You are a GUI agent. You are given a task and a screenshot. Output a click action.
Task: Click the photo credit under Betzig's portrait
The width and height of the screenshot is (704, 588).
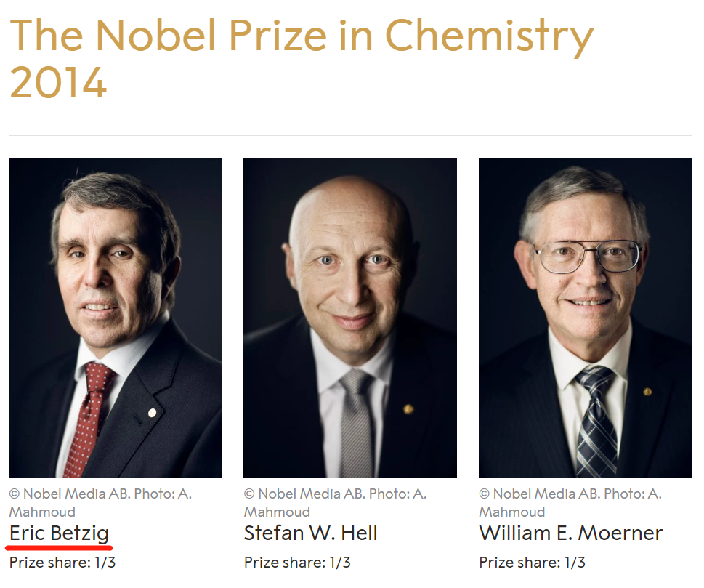[100, 502]
